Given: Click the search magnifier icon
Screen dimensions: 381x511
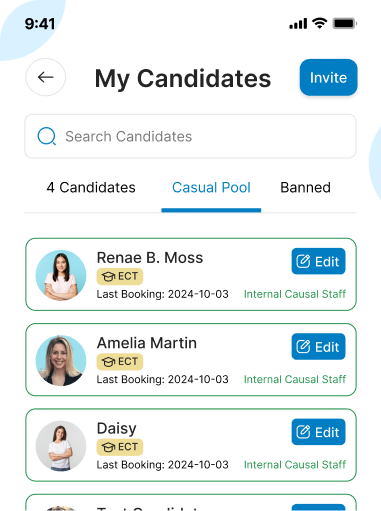Looking at the screenshot, I should pos(47,136).
